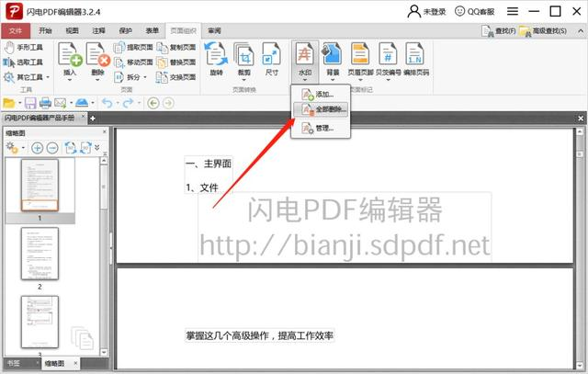Click 复制页面 copy pages
The height and width of the screenshot is (374, 588).
(x=176, y=47)
